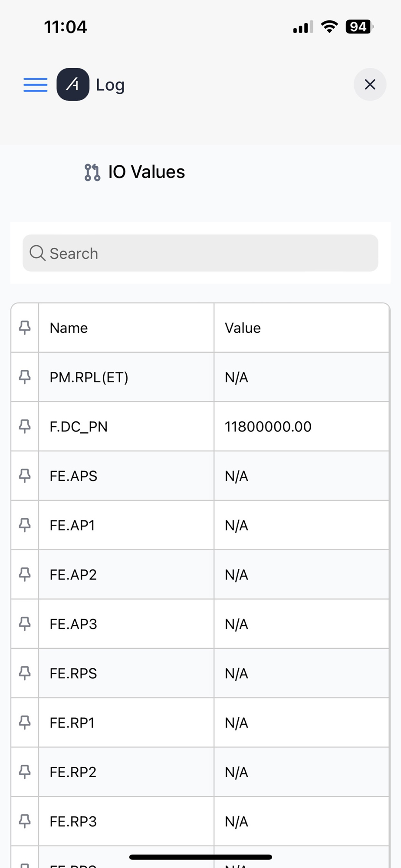This screenshot has height=868, width=401.
Task: Pin the FE.AP1 row
Action: point(25,525)
